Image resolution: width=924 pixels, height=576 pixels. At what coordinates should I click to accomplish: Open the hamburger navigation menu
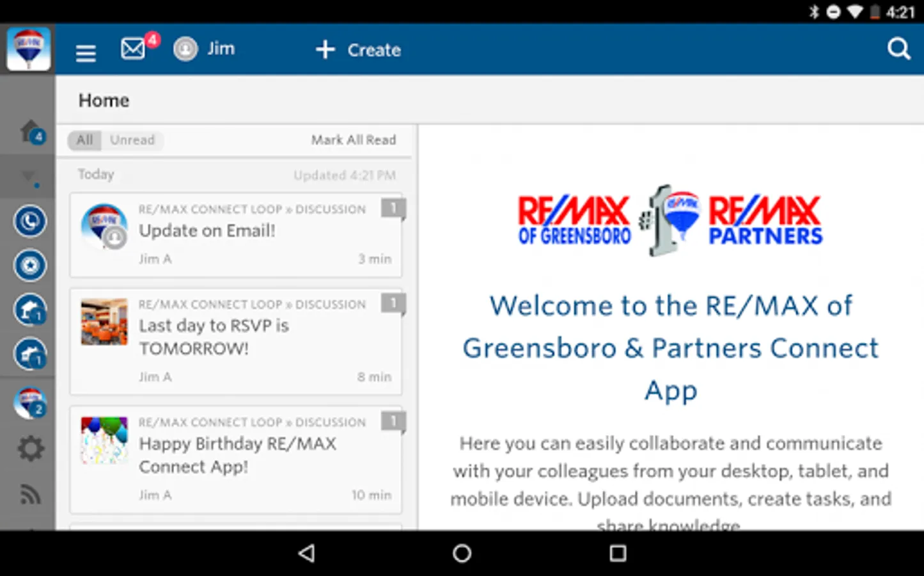click(86, 52)
